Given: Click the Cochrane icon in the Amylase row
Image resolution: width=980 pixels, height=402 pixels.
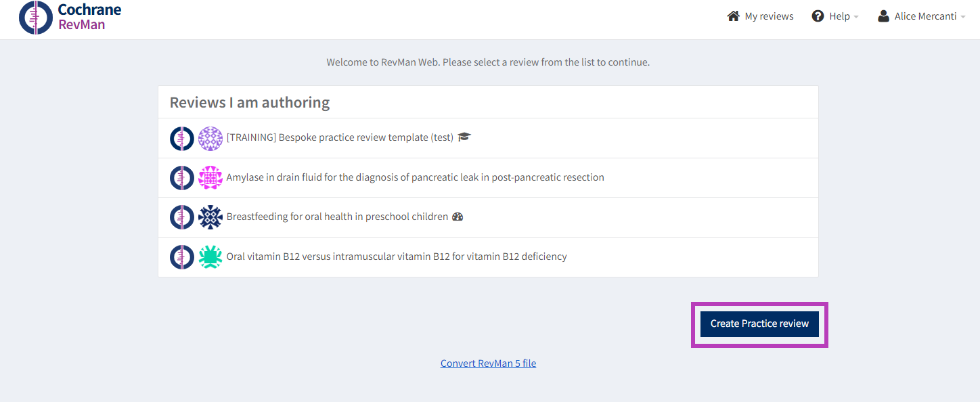Looking at the screenshot, I should [x=181, y=178].
